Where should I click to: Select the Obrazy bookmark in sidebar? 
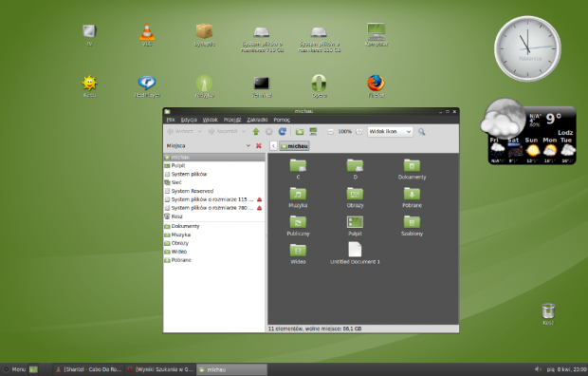pyautogui.click(x=214, y=243)
